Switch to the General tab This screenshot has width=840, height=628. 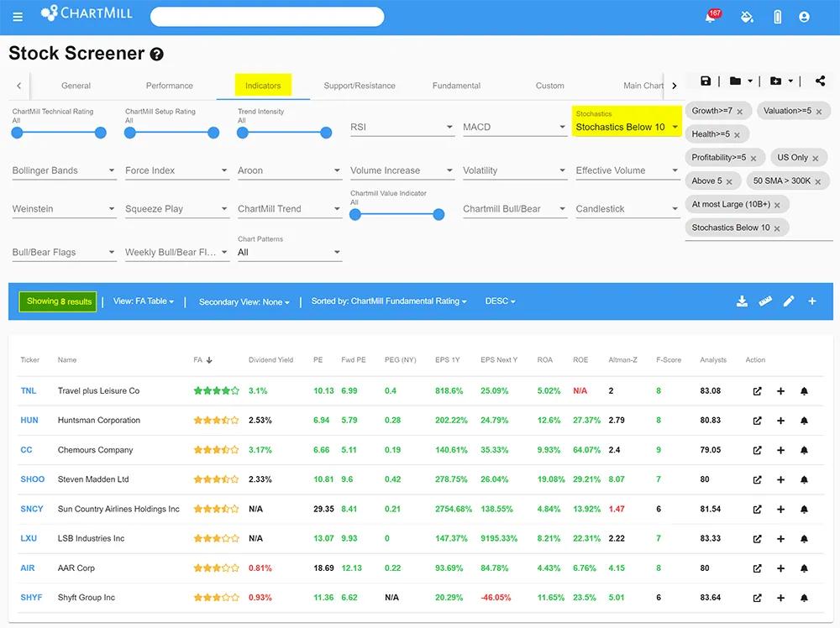point(76,86)
